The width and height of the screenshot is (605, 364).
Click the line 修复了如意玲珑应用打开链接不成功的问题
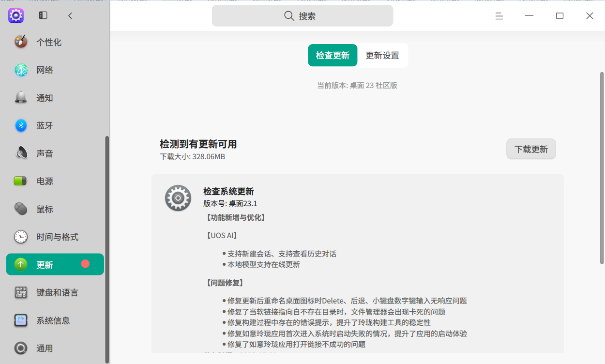pos(296,344)
